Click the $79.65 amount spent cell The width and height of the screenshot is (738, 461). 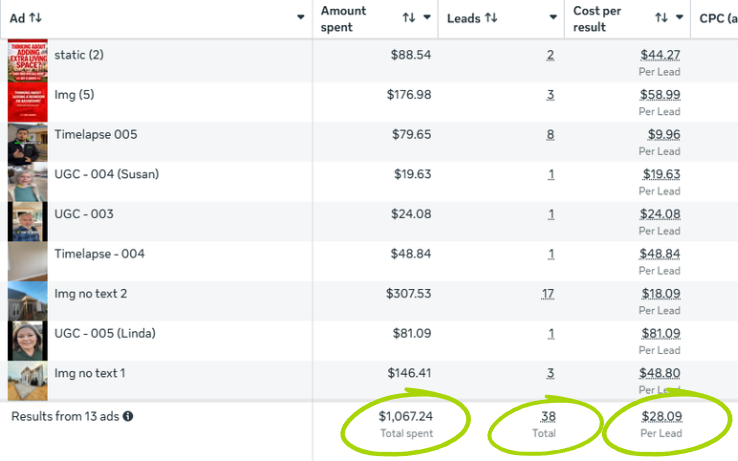point(411,135)
